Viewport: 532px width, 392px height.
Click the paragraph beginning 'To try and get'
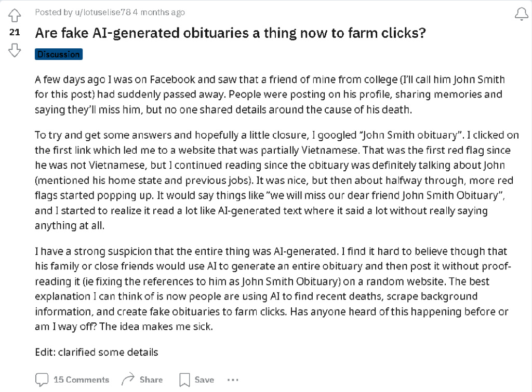click(x=277, y=180)
